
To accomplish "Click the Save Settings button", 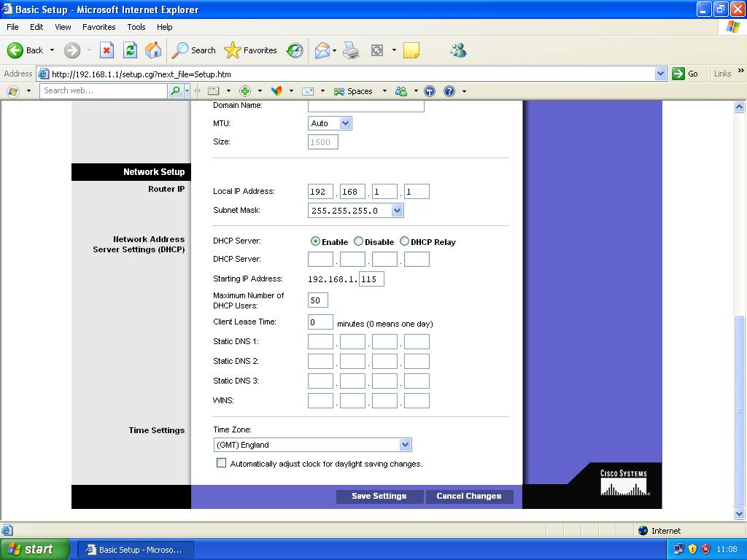I will pyautogui.click(x=379, y=496).
